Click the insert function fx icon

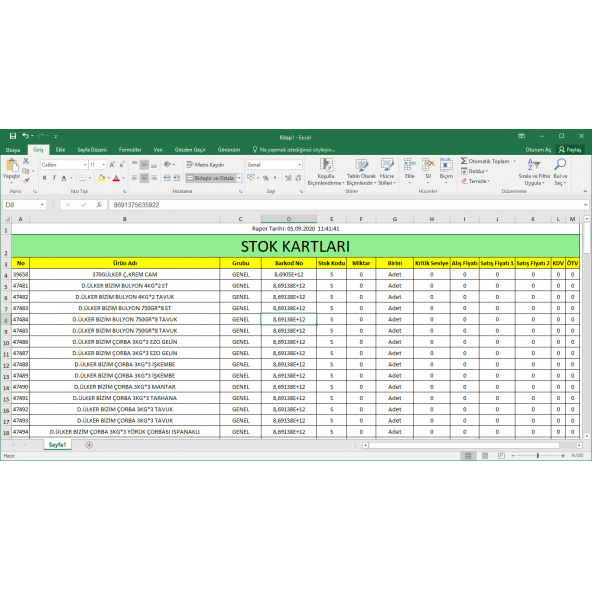click(x=99, y=205)
